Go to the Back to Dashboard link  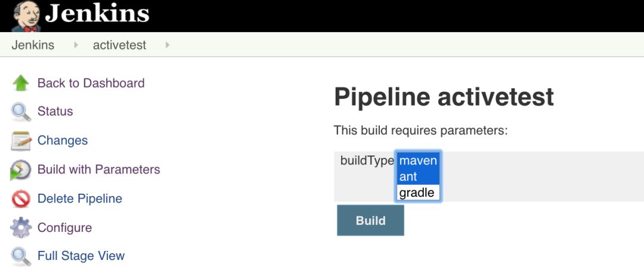(x=91, y=83)
